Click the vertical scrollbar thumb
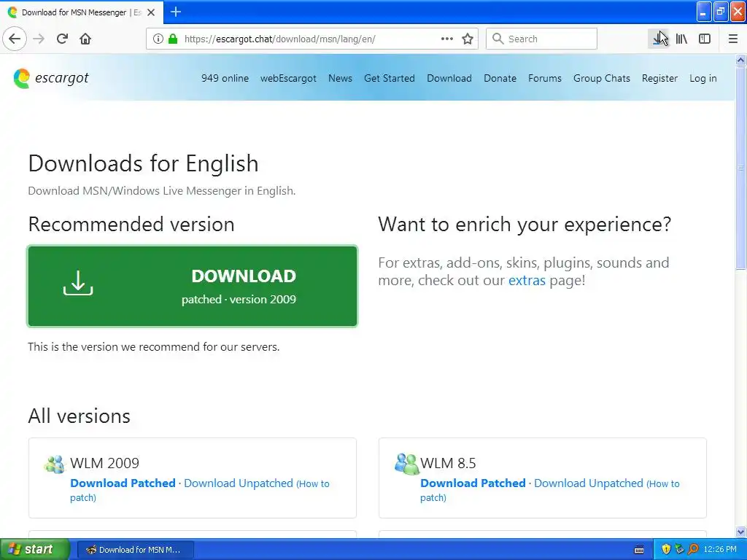Screen dimensions: 747x560 (x=741, y=168)
